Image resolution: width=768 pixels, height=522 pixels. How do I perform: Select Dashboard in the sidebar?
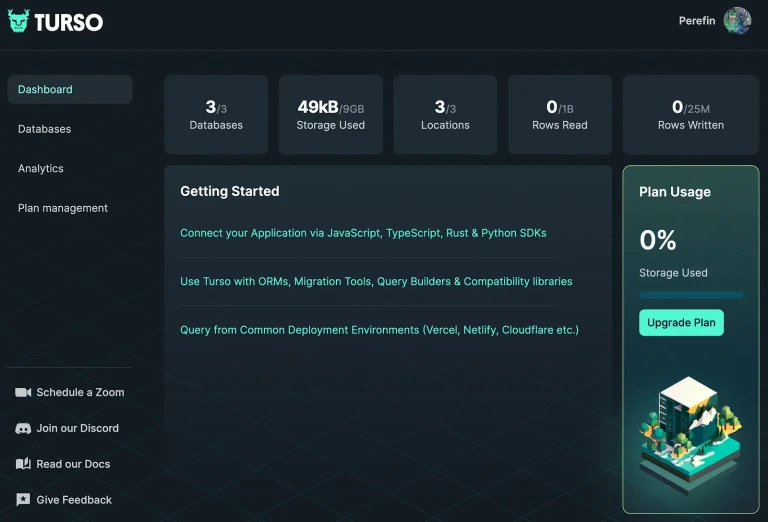point(70,89)
